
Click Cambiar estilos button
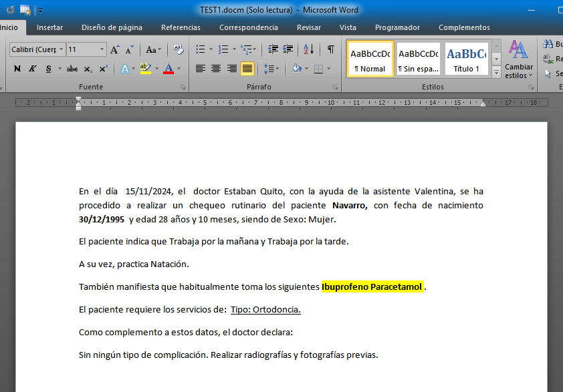[x=518, y=60]
